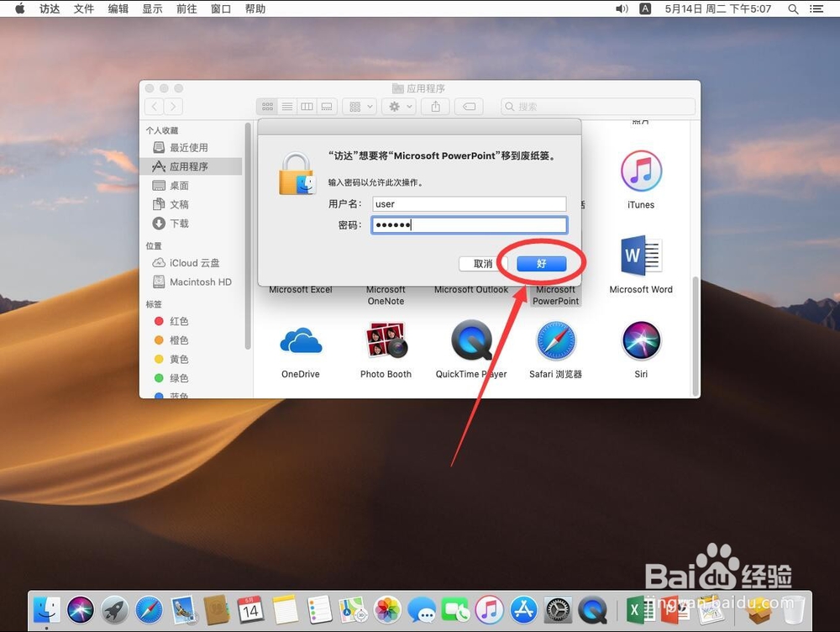840x632 pixels.
Task: Switch Finder to icon view
Action: (267, 107)
